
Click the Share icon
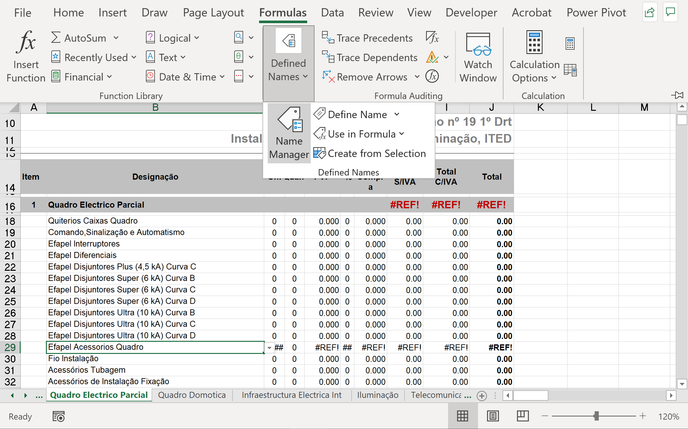(x=649, y=12)
